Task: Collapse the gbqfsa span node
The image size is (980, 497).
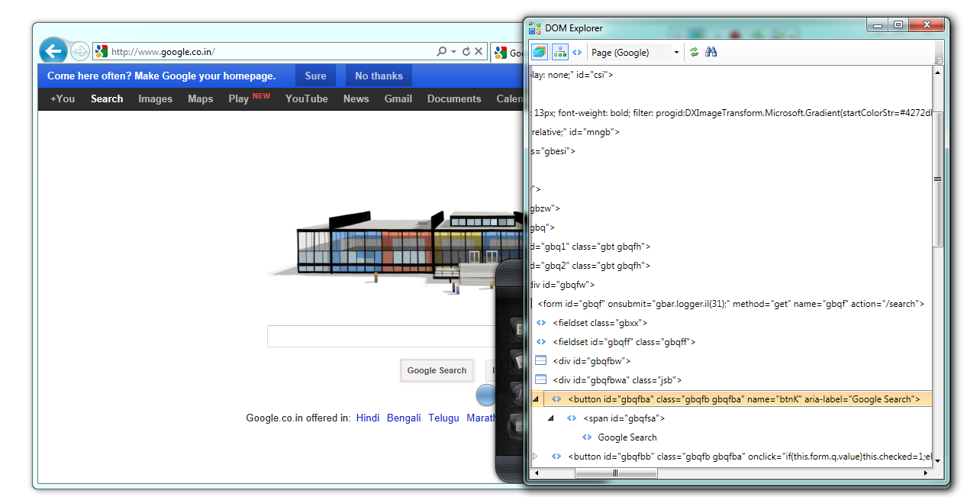Action: (551, 418)
